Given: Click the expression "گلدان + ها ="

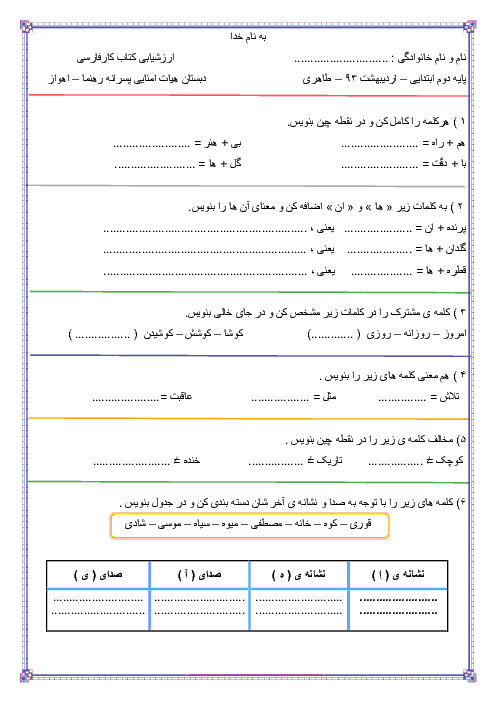Looking at the screenshot, I should (x=441, y=249).
